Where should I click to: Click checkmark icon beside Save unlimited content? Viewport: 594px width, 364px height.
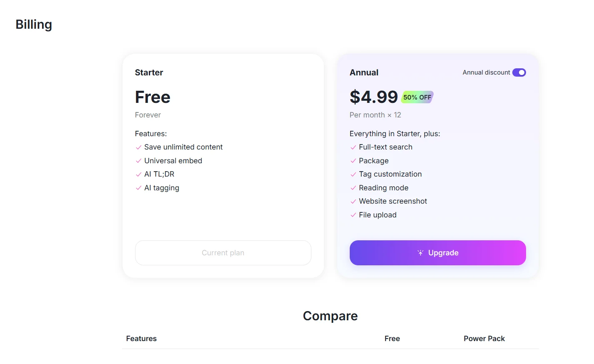coord(138,147)
